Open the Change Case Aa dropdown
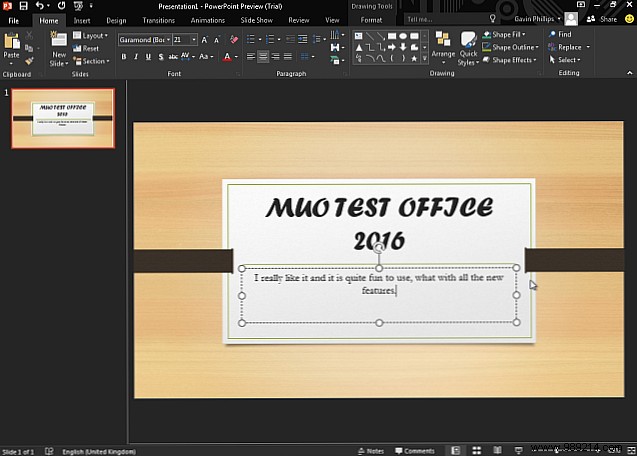 [x=206, y=56]
